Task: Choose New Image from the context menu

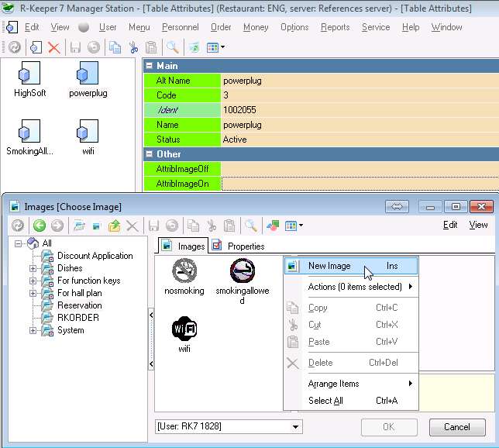Action: [x=351, y=266]
